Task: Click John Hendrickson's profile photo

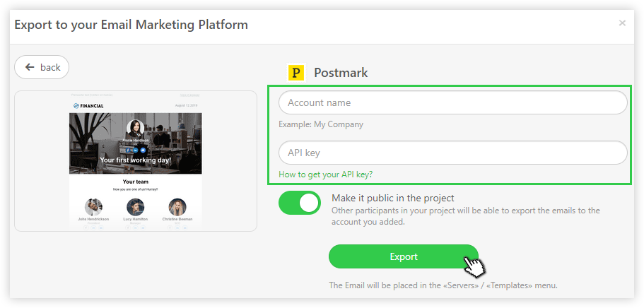Action: pyautogui.click(x=93, y=206)
